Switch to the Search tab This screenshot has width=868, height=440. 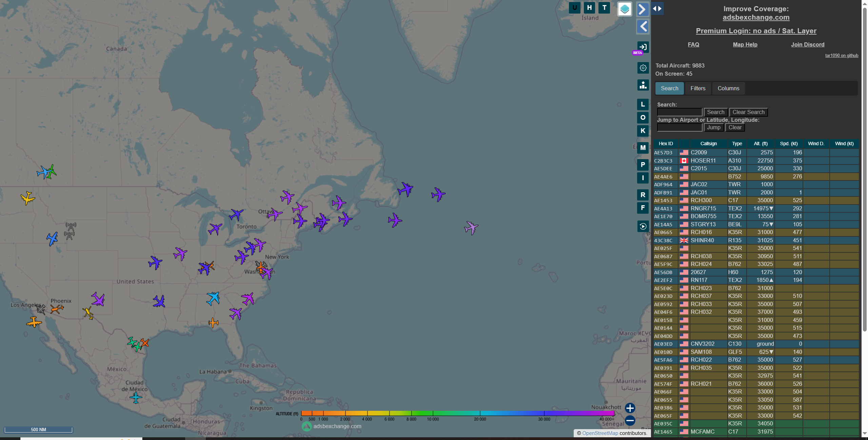(x=669, y=89)
